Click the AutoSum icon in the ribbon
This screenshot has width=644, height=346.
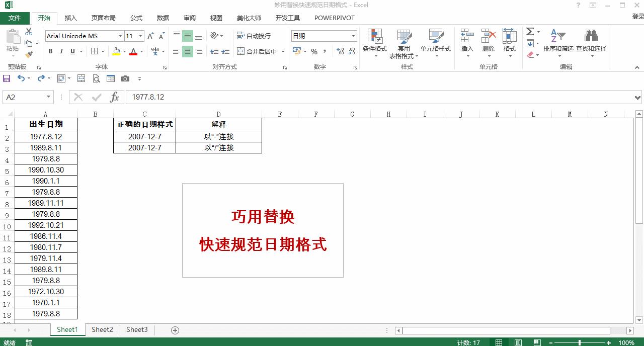coord(530,31)
